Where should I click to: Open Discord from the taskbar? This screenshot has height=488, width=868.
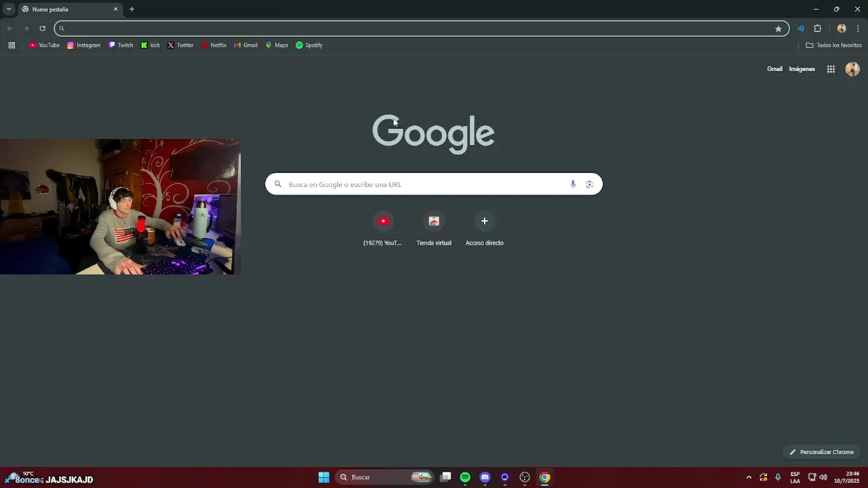485,477
